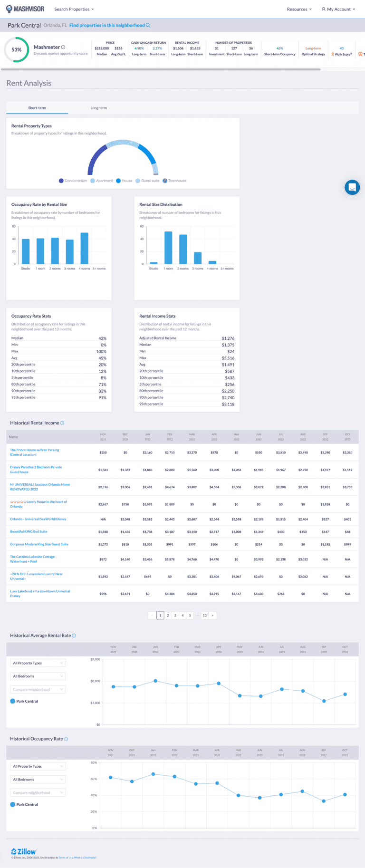Image resolution: width=365 pixels, height=868 pixels.
Task: Click the Walk Score icon
Action: pyautogui.click(x=333, y=54)
